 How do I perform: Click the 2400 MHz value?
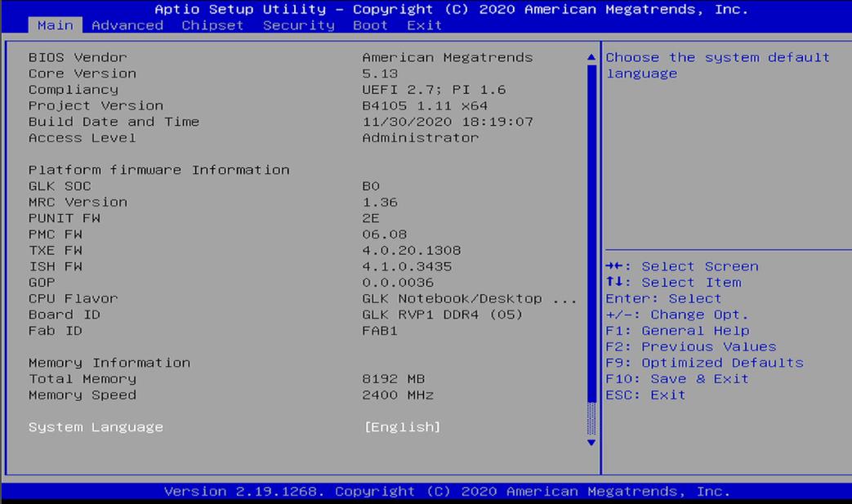[398, 395]
